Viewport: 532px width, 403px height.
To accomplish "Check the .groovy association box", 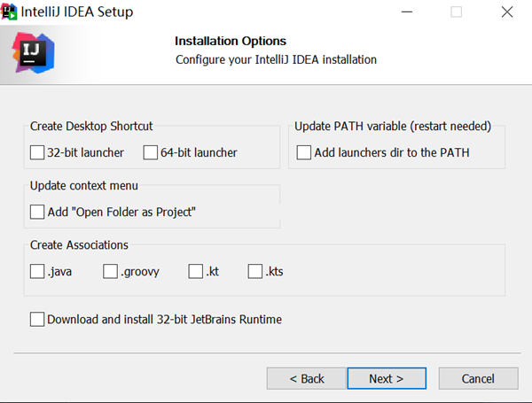I will pyautogui.click(x=111, y=271).
